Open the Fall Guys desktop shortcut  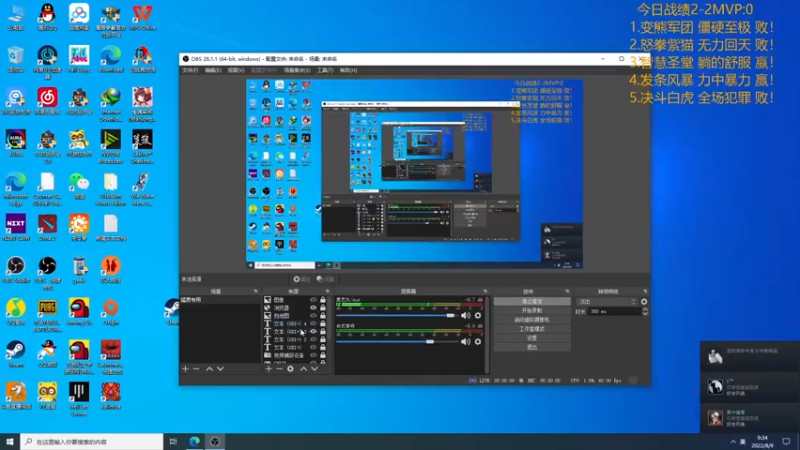(79, 59)
